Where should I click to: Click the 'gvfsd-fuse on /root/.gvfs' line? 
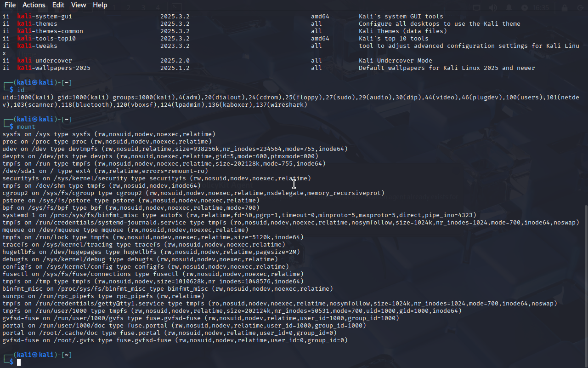[175, 340]
